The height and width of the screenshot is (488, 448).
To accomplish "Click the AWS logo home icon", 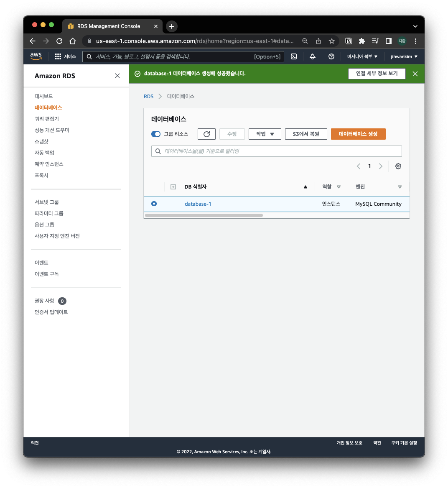I will click(36, 56).
